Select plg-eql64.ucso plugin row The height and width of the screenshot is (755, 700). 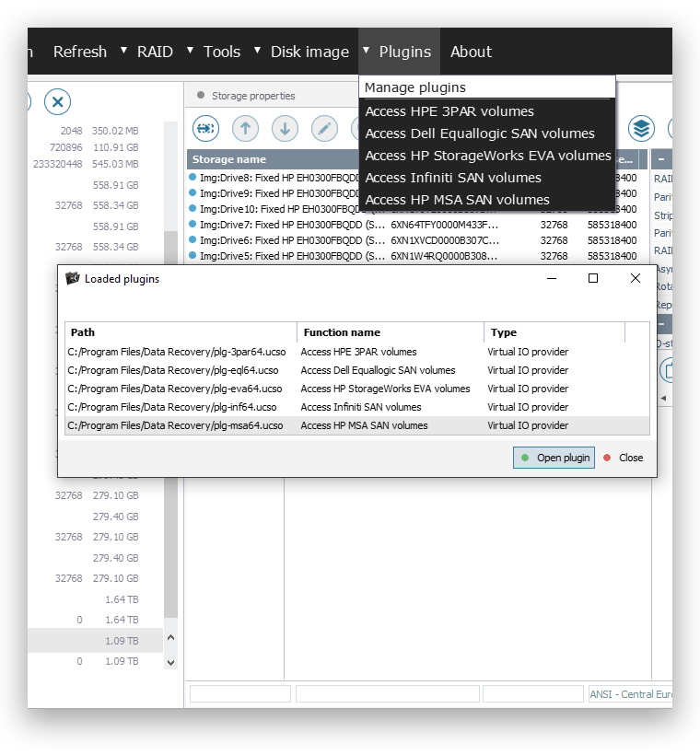pyautogui.click(x=357, y=370)
